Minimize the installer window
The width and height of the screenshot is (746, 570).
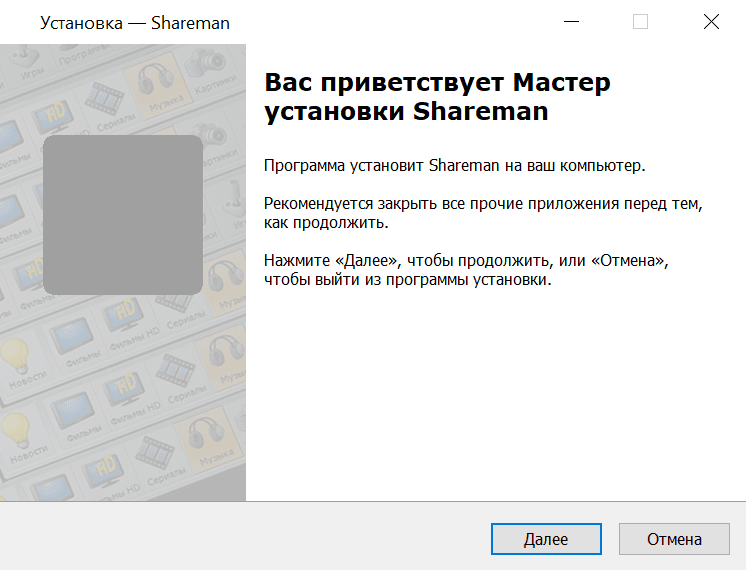tap(571, 22)
